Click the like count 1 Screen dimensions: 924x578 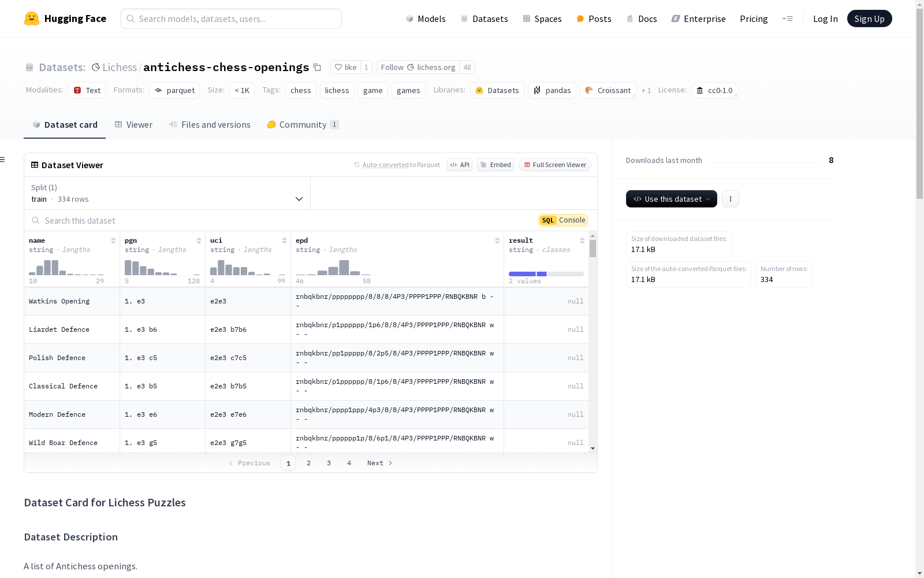[366, 67]
